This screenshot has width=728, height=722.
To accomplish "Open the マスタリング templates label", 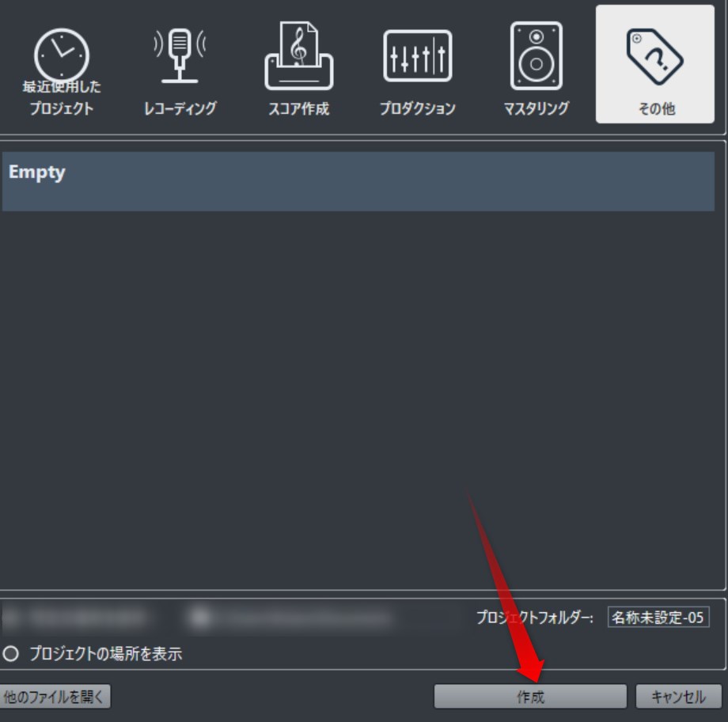I will coord(537,108).
